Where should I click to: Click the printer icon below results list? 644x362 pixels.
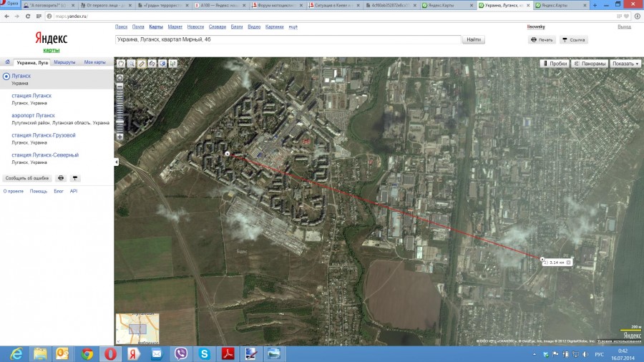[62, 177]
